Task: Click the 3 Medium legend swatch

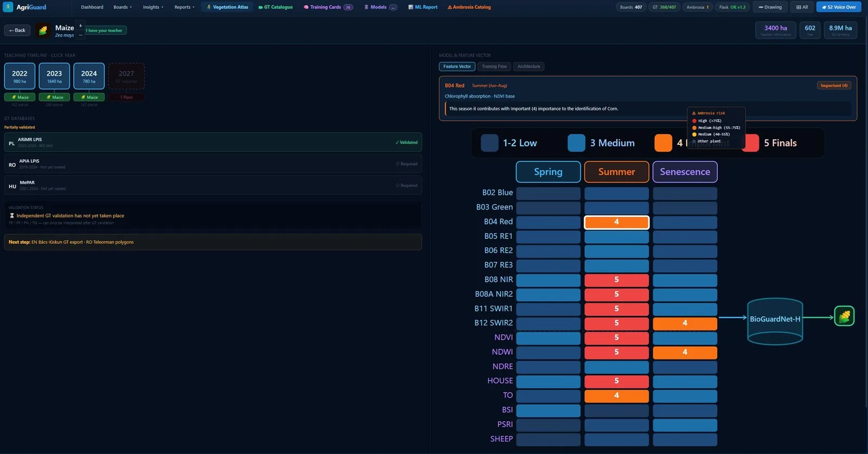Action: (x=576, y=143)
